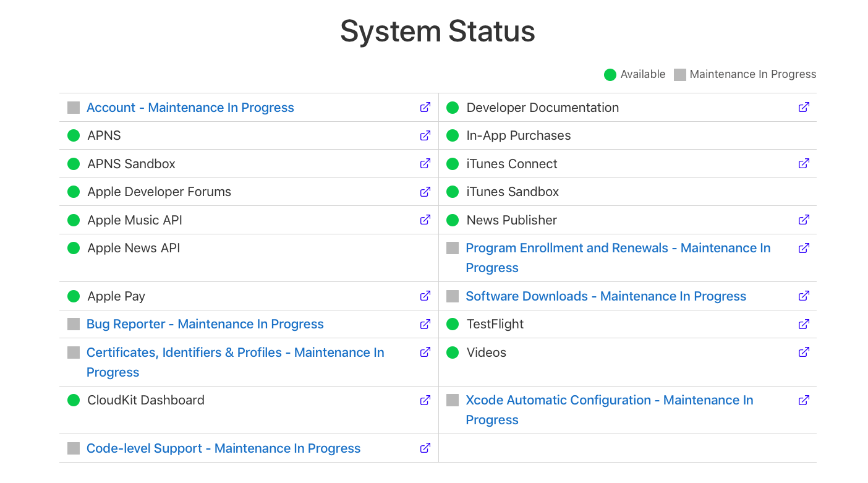Click the green status dot beside TestFlight

click(453, 324)
